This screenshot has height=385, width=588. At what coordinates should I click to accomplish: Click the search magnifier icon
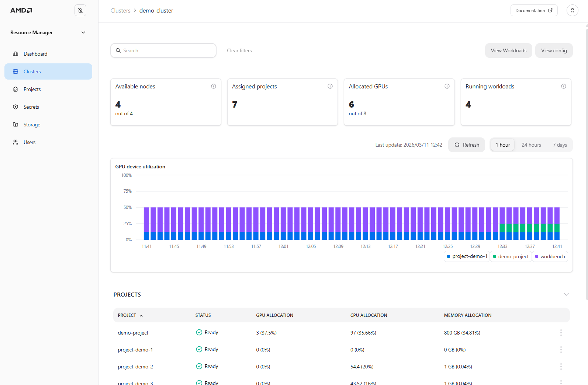pyautogui.click(x=118, y=50)
